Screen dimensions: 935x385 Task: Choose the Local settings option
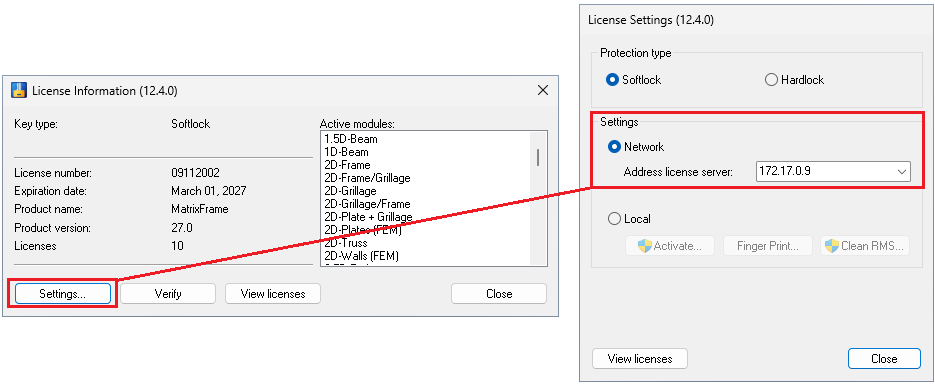pyautogui.click(x=629, y=219)
